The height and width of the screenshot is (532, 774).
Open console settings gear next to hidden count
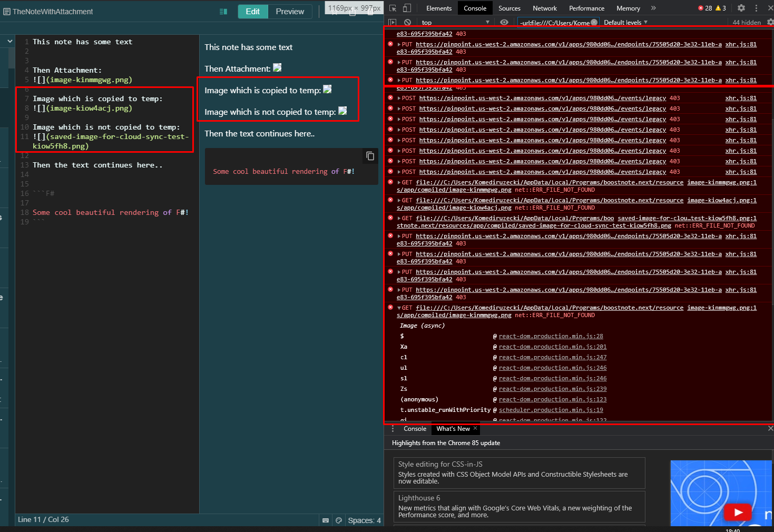(x=770, y=22)
